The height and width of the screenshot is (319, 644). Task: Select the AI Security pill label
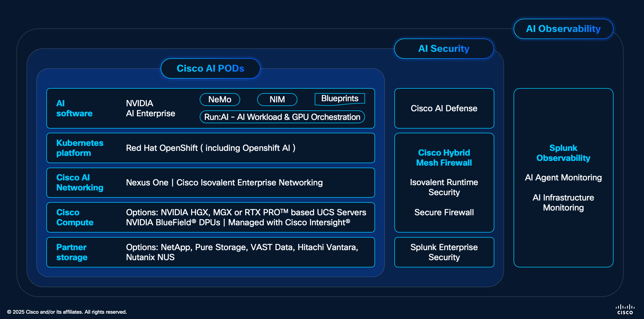(x=444, y=49)
